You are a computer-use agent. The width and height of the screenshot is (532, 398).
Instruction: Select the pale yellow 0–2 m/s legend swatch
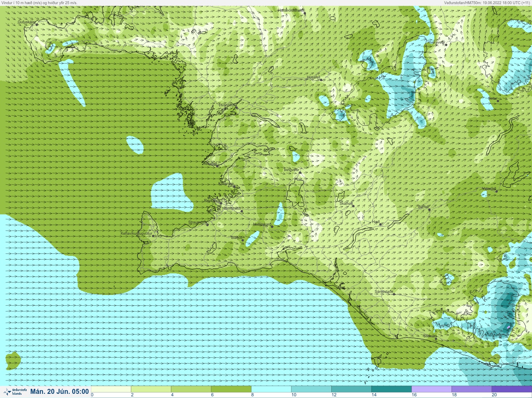tap(111, 389)
